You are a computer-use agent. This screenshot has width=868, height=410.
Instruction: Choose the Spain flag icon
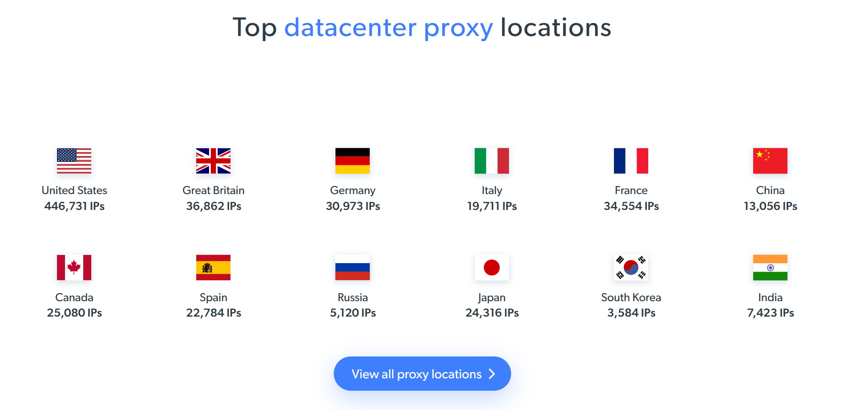point(213,267)
